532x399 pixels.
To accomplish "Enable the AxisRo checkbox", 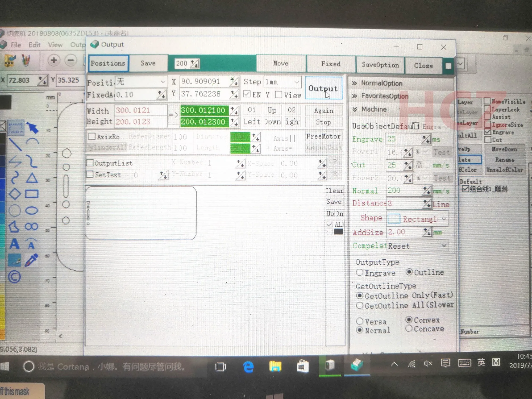I will pos(92,136).
